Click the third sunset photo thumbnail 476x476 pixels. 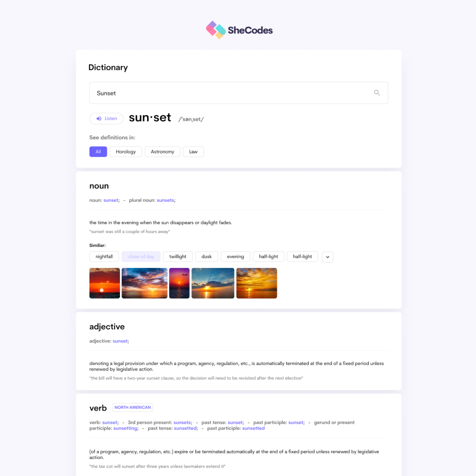(x=179, y=283)
